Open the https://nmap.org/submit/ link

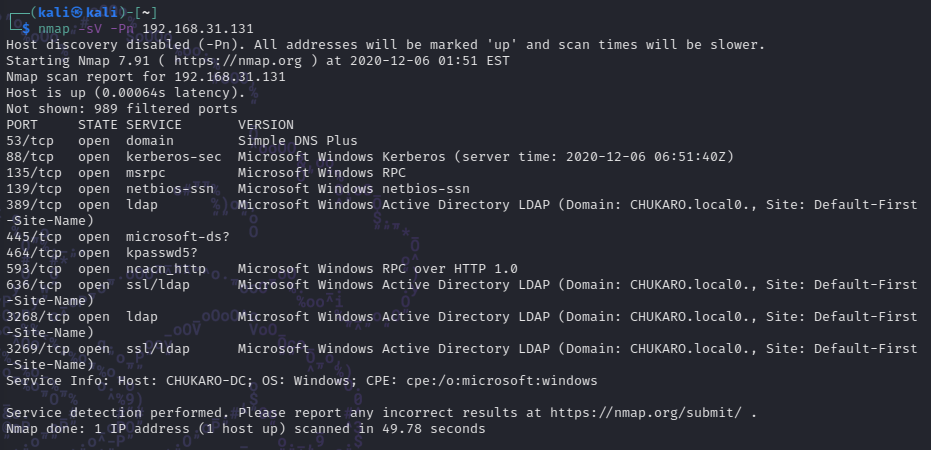coord(646,413)
